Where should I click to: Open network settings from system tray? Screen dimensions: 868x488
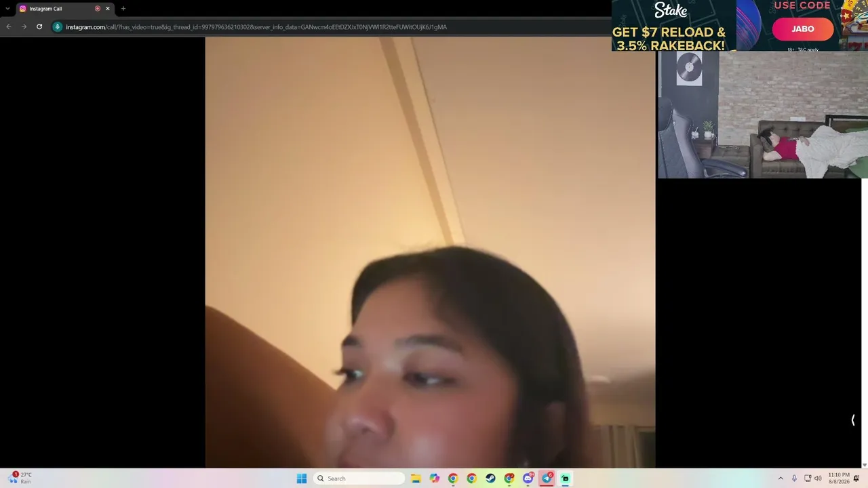coord(808,479)
